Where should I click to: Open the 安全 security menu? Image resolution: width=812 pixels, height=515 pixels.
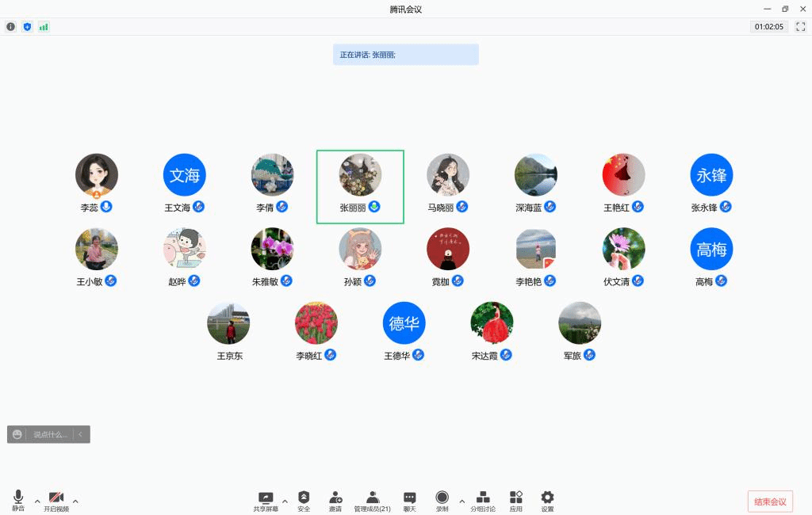coord(304,501)
